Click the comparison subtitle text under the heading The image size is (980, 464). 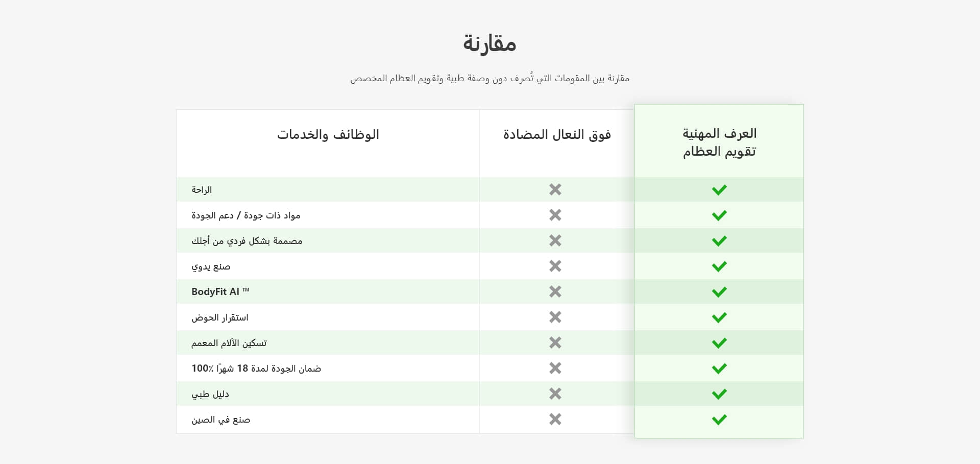(489, 79)
